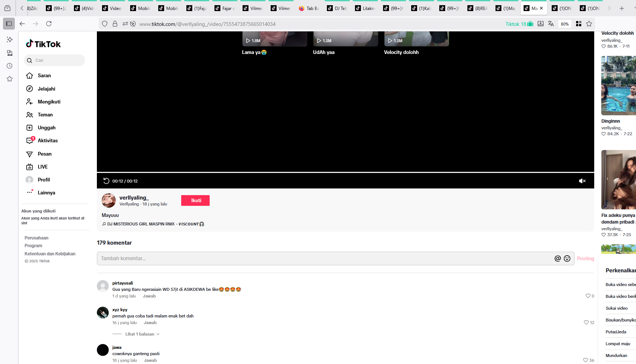The width and height of the screenshot is (636, 364).
Task: Switch to the Lilakn tab
Action: pos(366,8)
